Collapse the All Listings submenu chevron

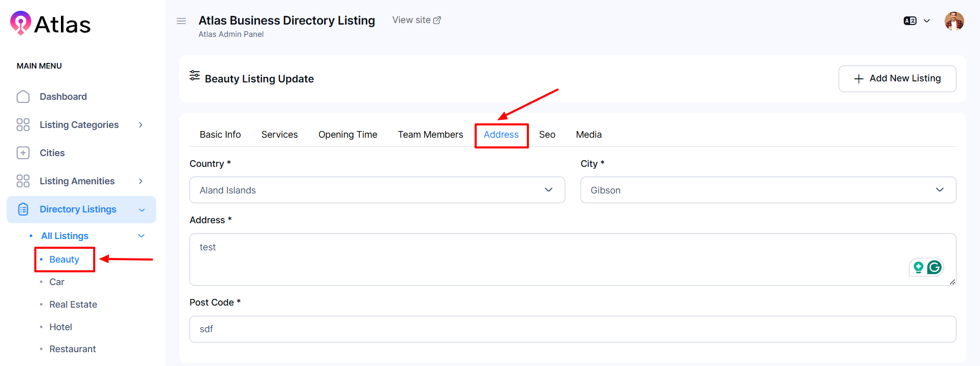(x=142, y=236)
